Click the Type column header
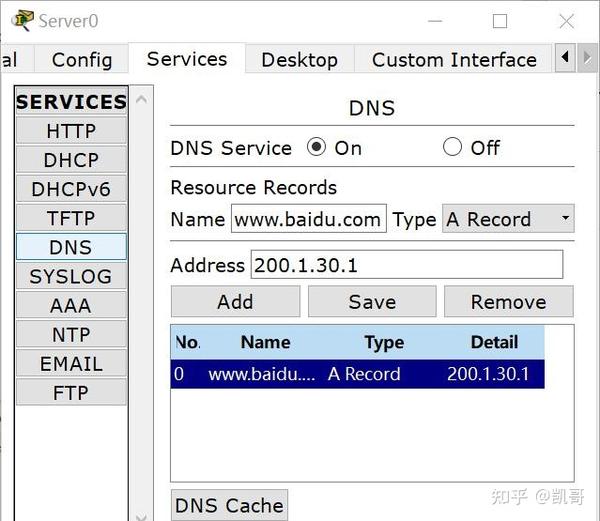 click(384, 342)
